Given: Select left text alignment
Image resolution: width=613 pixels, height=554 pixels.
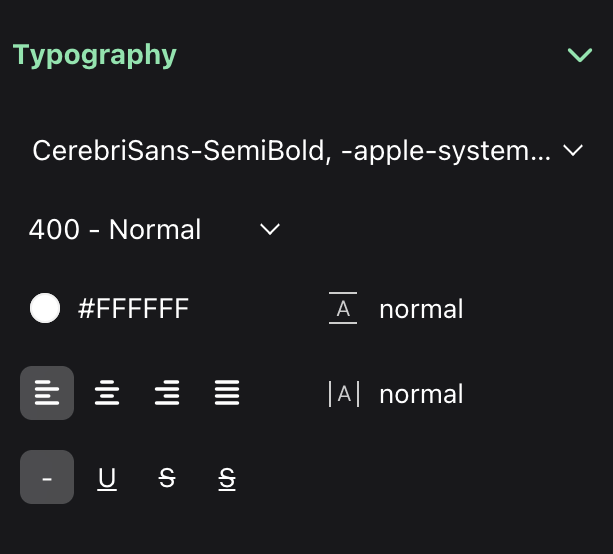Looking at the screenshot, I should pyautogui.click(x=47, y=393).
